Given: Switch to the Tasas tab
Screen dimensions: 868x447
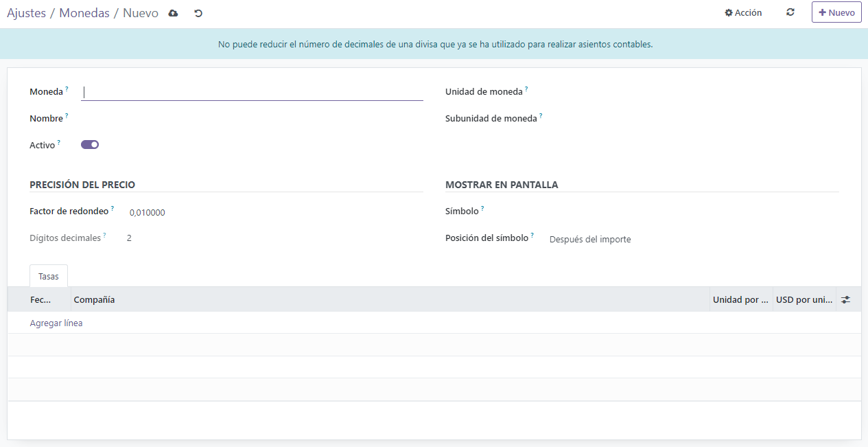Looking at the screenshot, I should (48, 275).
